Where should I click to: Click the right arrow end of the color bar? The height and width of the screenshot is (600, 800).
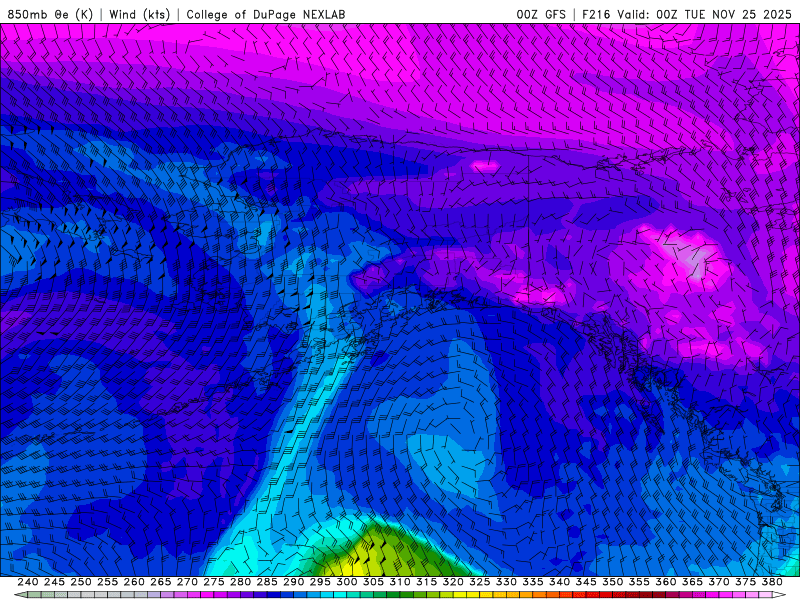point(780,595)
